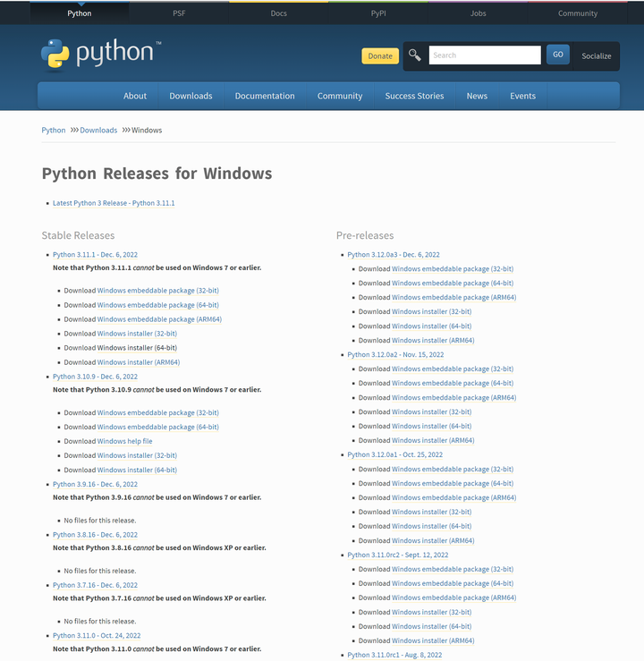Download 3.10.9 Windows embeddable package (64-bit)
This screenshot has width=644, height=661.
point(158,427)
